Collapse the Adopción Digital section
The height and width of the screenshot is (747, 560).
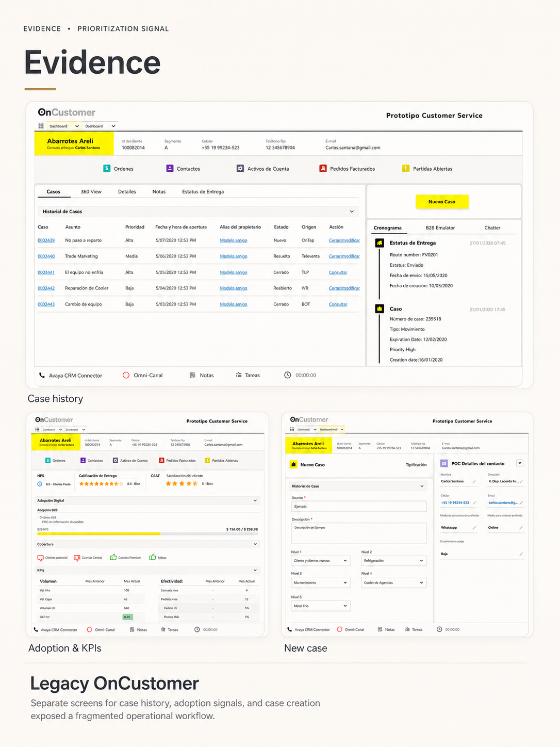pyautogui.click(x=255, y=500)
